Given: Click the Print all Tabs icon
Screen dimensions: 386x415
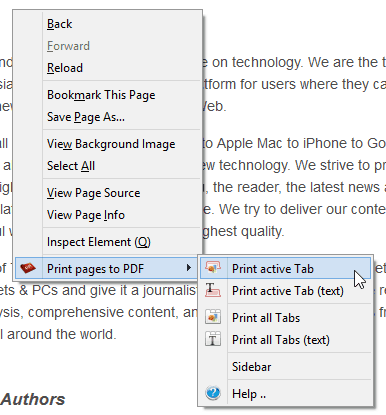Looking at the screenshot, I should click(213, 317).
